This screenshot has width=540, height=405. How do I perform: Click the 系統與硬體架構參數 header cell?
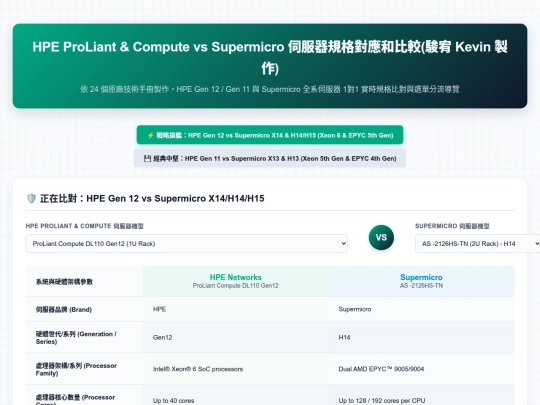84,281
